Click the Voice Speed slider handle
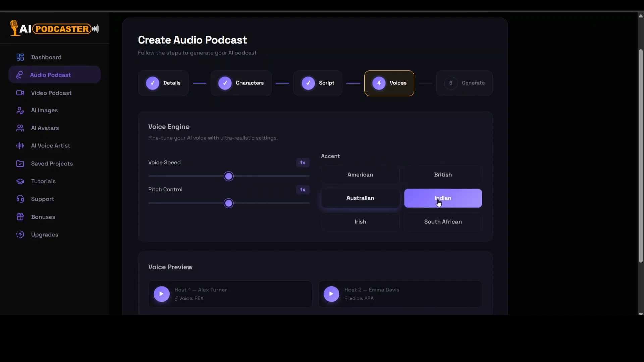The image size is (644, 362). (229, 176)
